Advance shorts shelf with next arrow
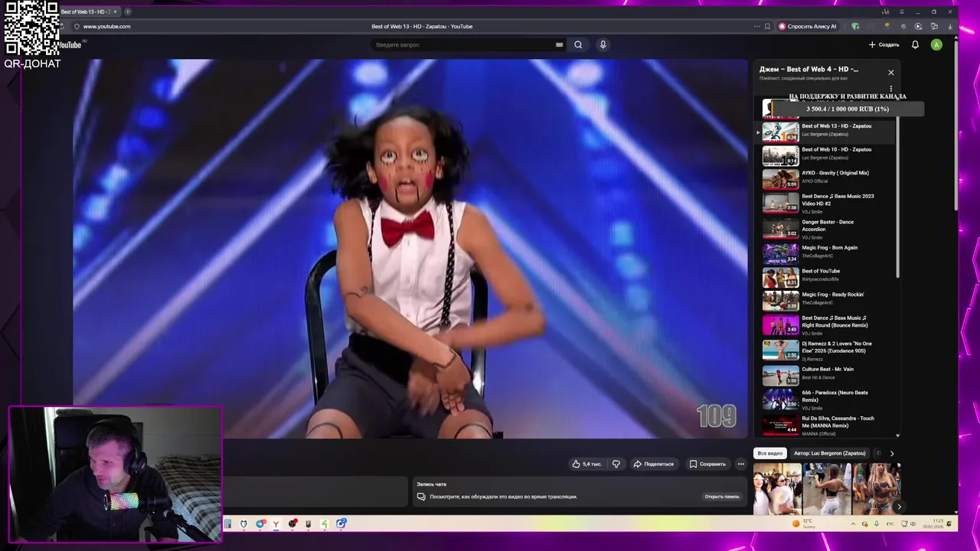980x551 pixels. [x=899, y=507]
